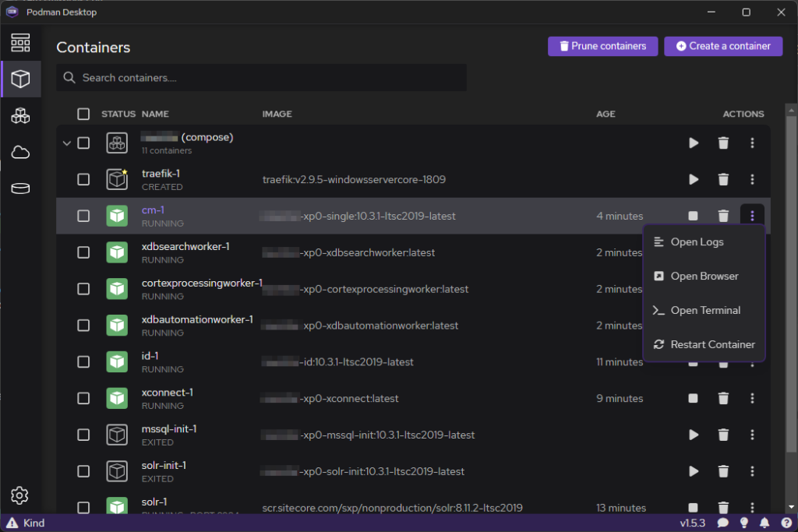The width and height of the screenshot is (798, 532).
Task: Delete the solr-init-1 container
Action: tap(723, 471)
